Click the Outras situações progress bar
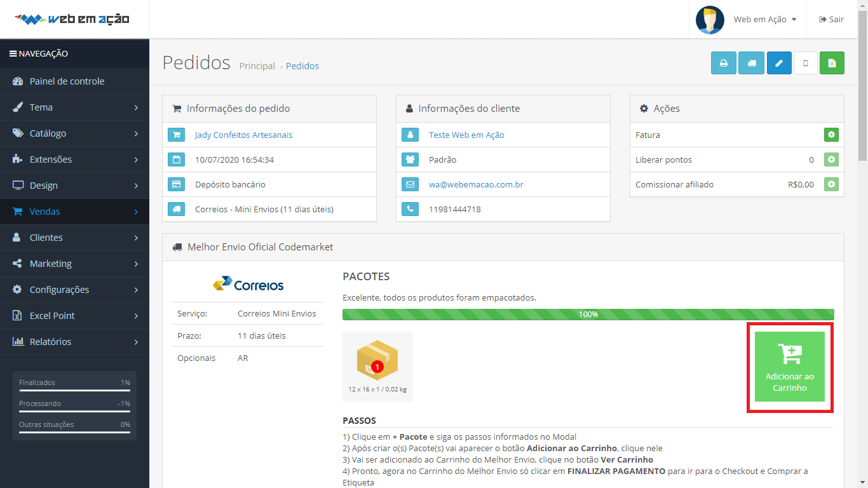868x488 pixels. coord(74,433)
